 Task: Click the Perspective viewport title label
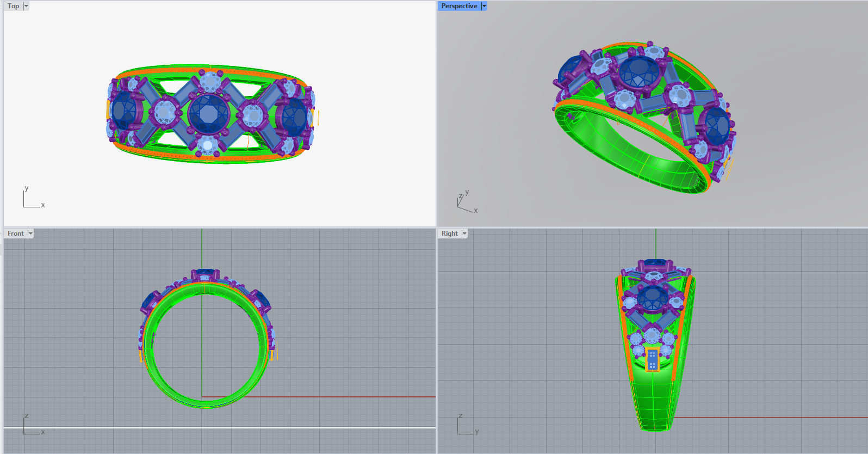coord(459,6)
